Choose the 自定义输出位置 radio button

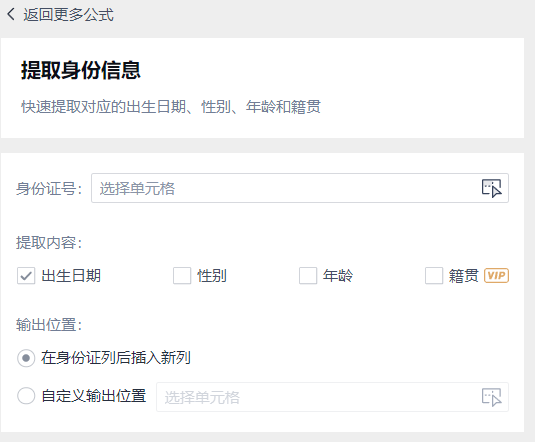26,396
